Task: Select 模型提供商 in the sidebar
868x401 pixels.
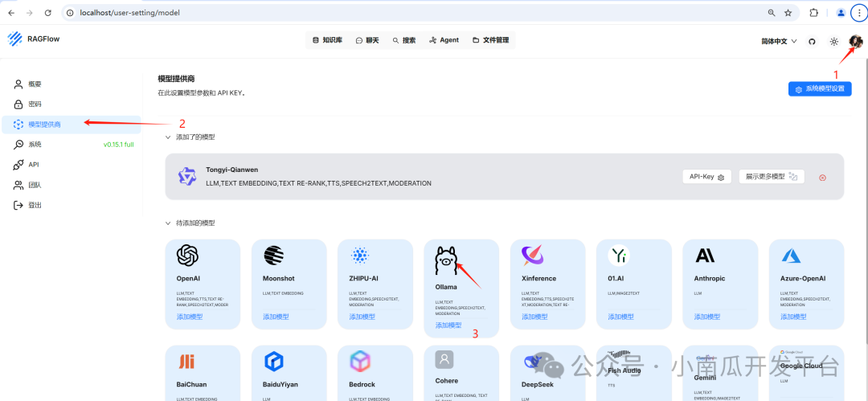Action: point(71,125)
